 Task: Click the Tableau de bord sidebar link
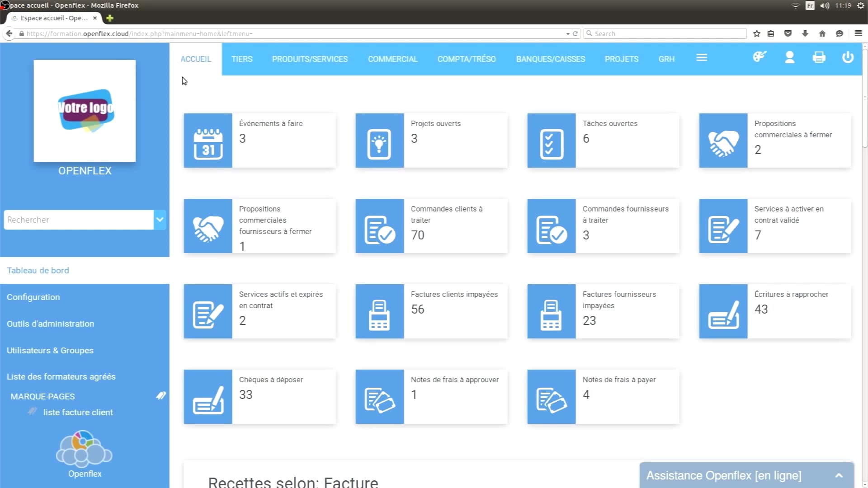38,271
